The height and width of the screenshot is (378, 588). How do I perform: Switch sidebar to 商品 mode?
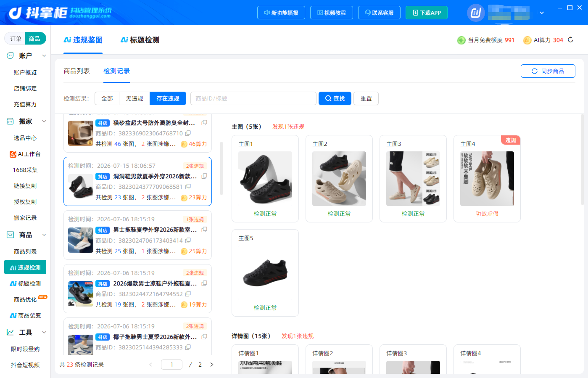click(35, 39)
